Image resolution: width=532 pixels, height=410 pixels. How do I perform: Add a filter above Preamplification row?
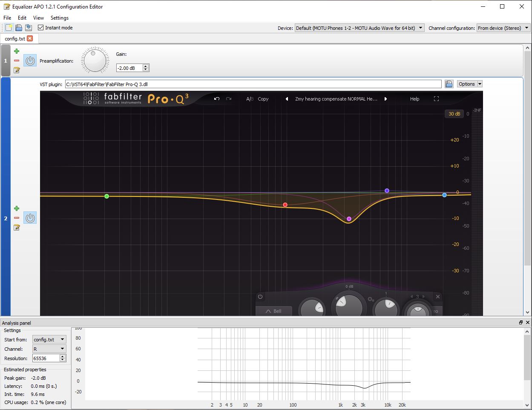[x=17, y=51]
